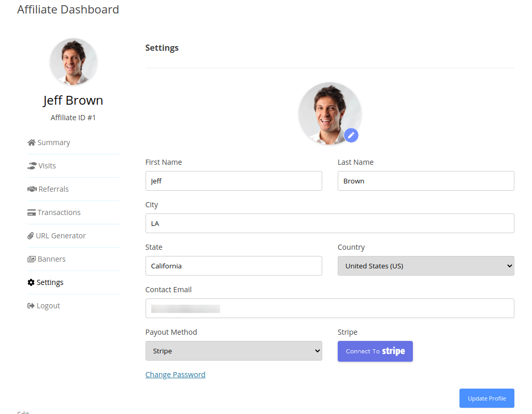Click the Settings section heading

(x=162, y=48)
